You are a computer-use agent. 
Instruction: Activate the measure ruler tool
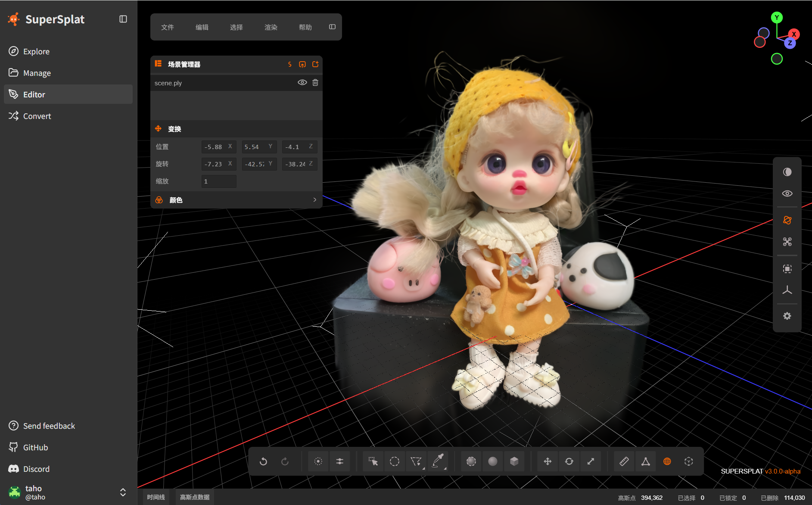[624, 461]
